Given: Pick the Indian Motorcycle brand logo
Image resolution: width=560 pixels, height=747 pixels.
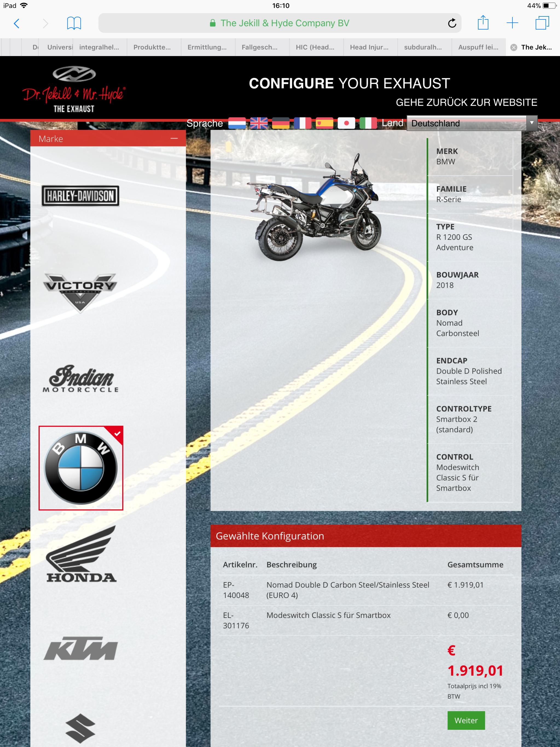Looking at the screenshot, I should [x=80, y=379].
